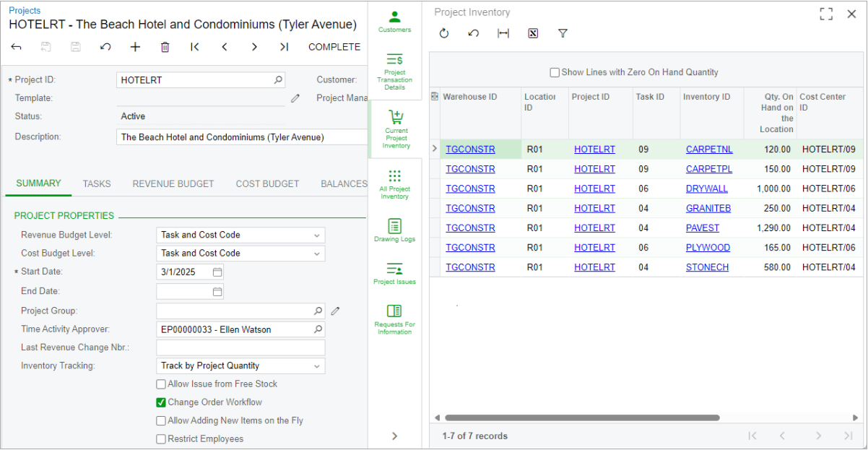Open Project Group lookup
Screen dimensions: 868x450
tap(318, 311)
